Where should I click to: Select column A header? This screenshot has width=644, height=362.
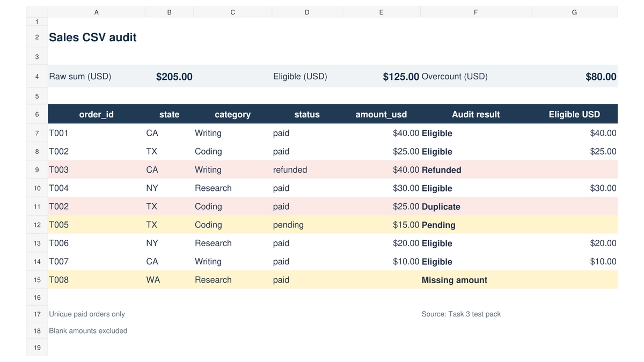click(x=96, y=12)
